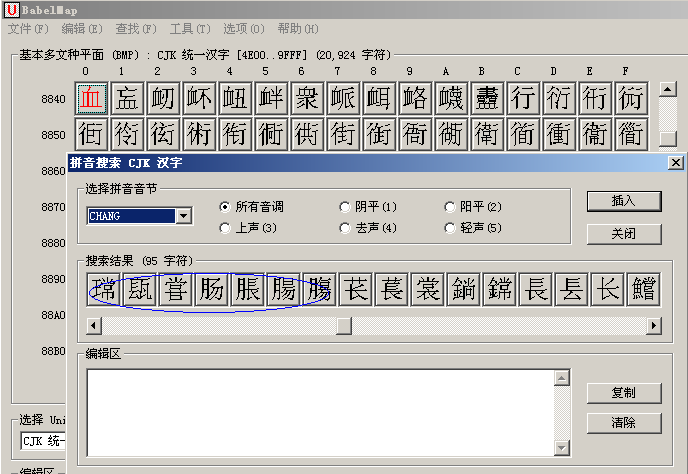
Task: Select the red 血 character in grid
Action: point(91,98)
